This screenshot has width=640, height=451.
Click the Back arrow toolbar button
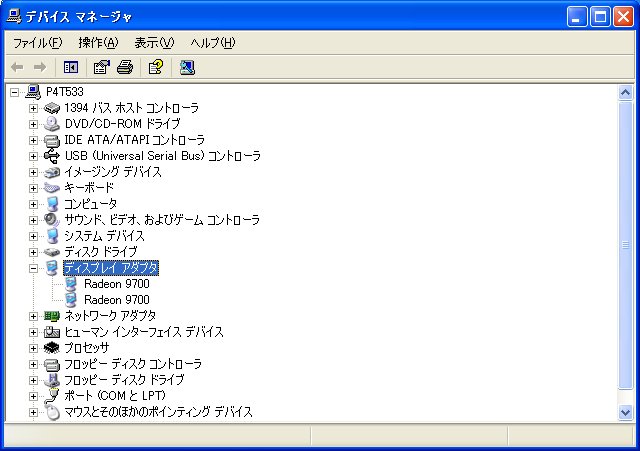pyautogui.click(x=17, y=67)
